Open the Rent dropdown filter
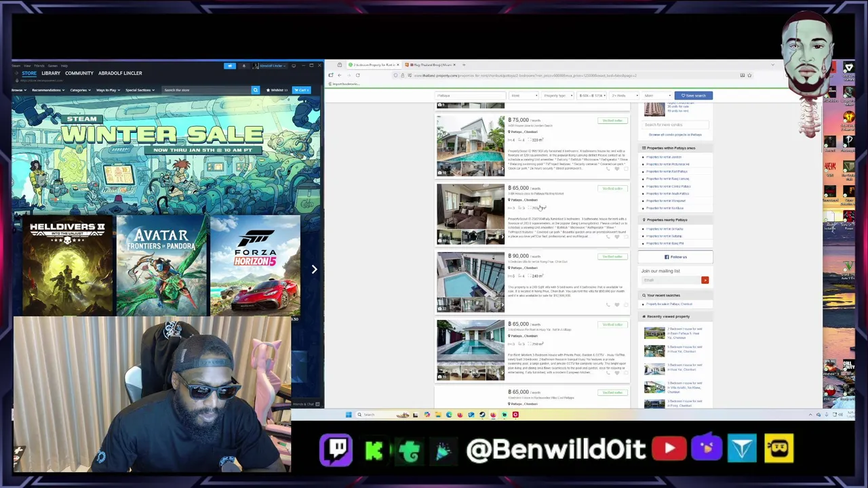This screenshot has width=868, height=488. [524, 96]
